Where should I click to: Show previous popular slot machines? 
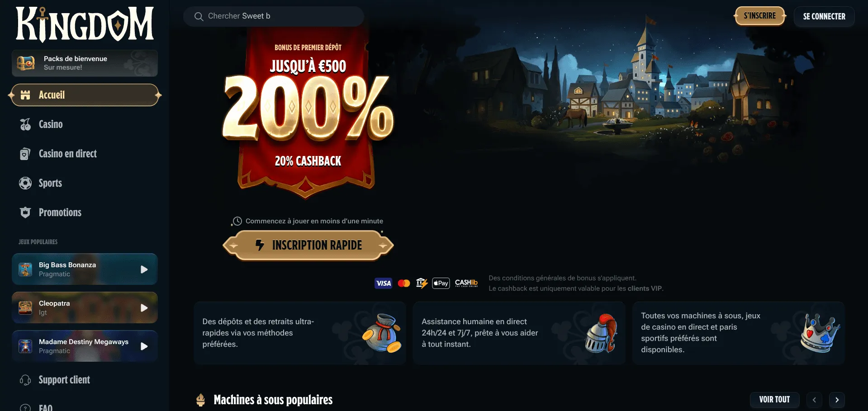[814, 400]
